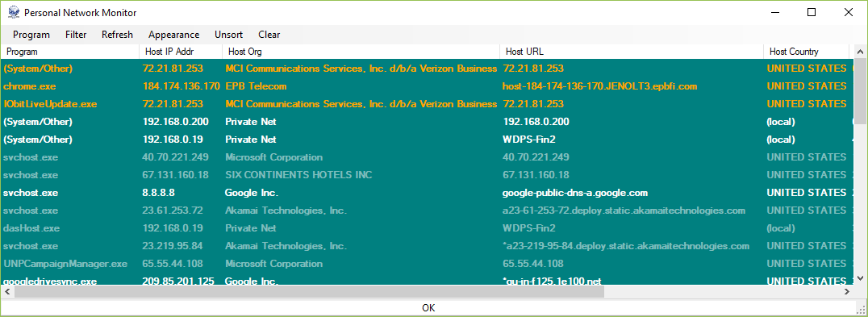The height and width of the screenshot is (317, 868).
Task: Sort by the Host IP Addr column header
Action: tap(181, 52)
